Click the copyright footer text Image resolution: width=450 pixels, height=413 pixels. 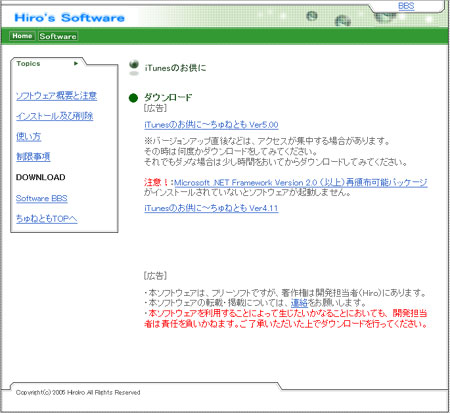(78, 392)
